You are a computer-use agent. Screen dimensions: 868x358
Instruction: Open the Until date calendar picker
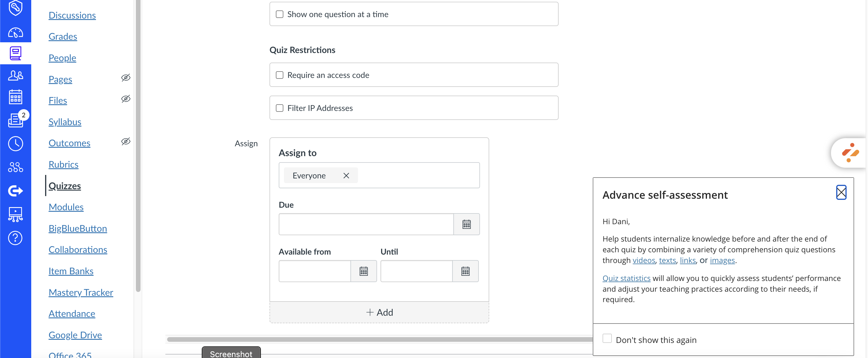point(465,271)
